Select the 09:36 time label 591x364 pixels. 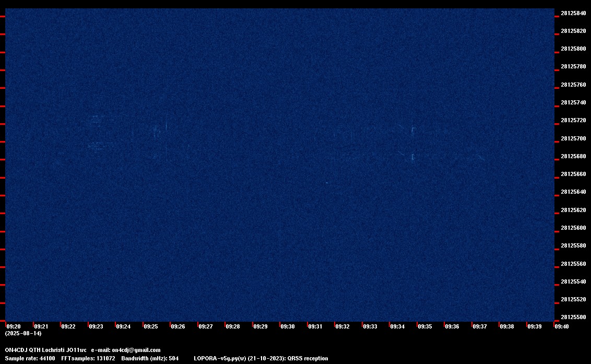(452, 326)
